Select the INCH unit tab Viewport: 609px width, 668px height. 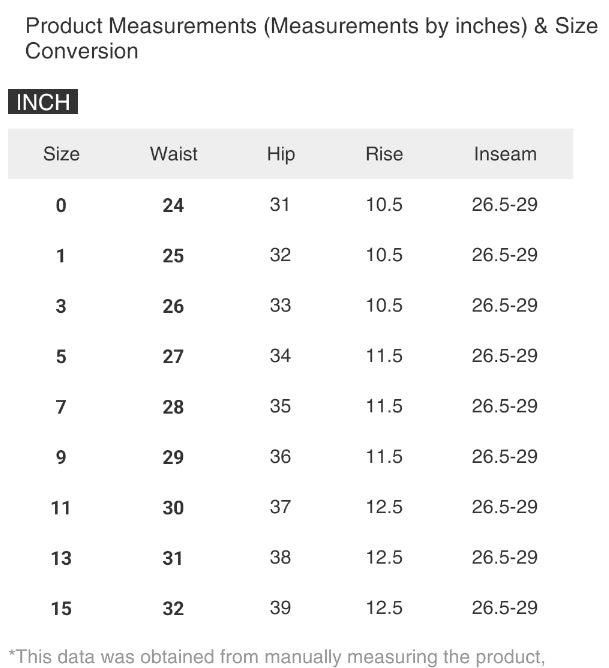coord(42,102)
